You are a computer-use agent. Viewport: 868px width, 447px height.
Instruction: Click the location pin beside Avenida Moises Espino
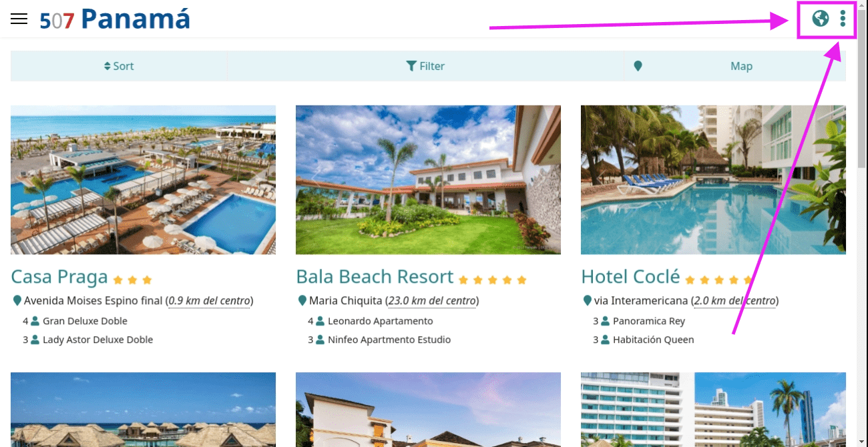click(17, 301)
